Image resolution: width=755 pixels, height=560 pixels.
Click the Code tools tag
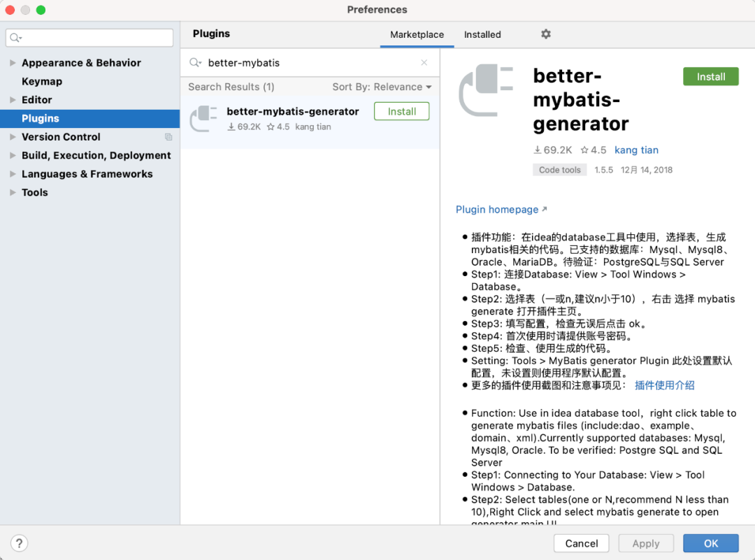[x=559, y=170]
